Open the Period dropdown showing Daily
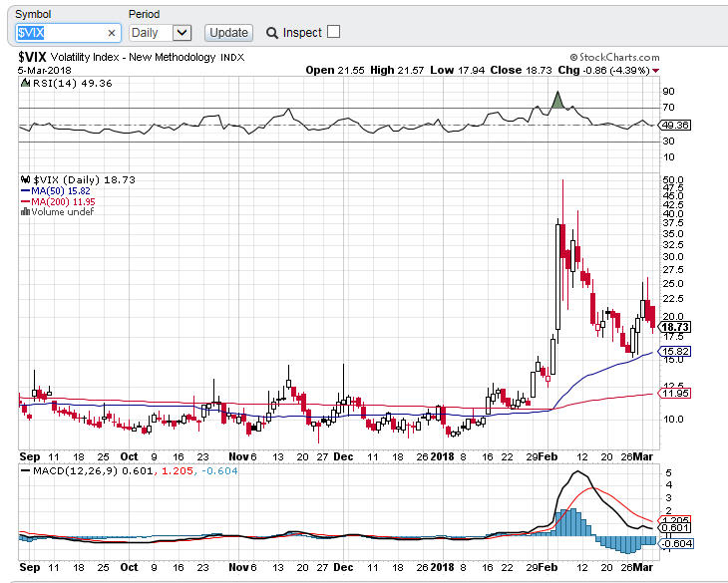This screenshot has height=583, width=728. click(152, 33)
